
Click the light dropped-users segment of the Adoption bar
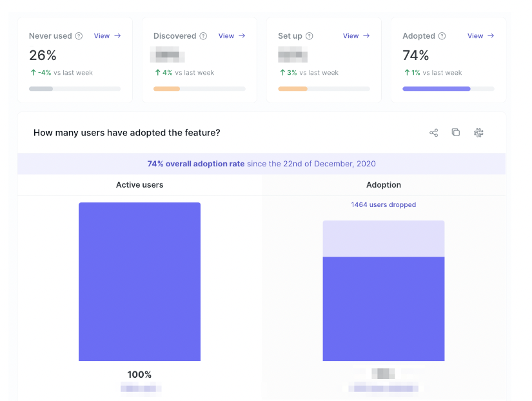coord(384,239)
